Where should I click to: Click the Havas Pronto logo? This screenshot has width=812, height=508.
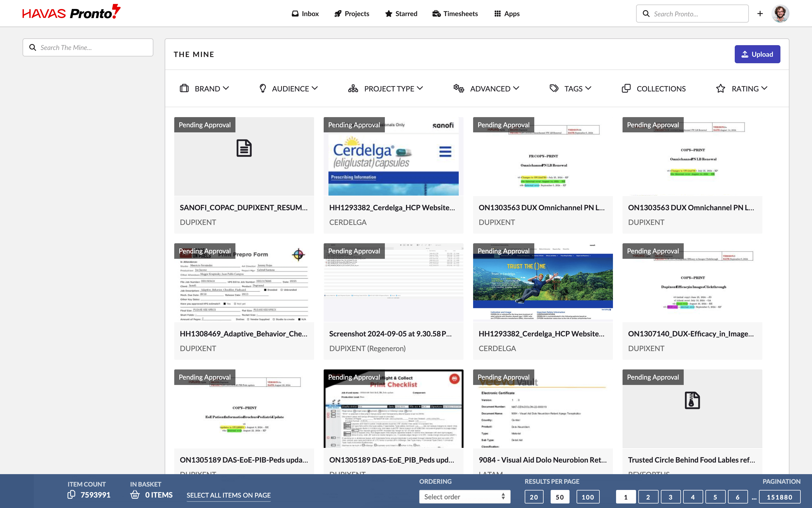[71, 12]
